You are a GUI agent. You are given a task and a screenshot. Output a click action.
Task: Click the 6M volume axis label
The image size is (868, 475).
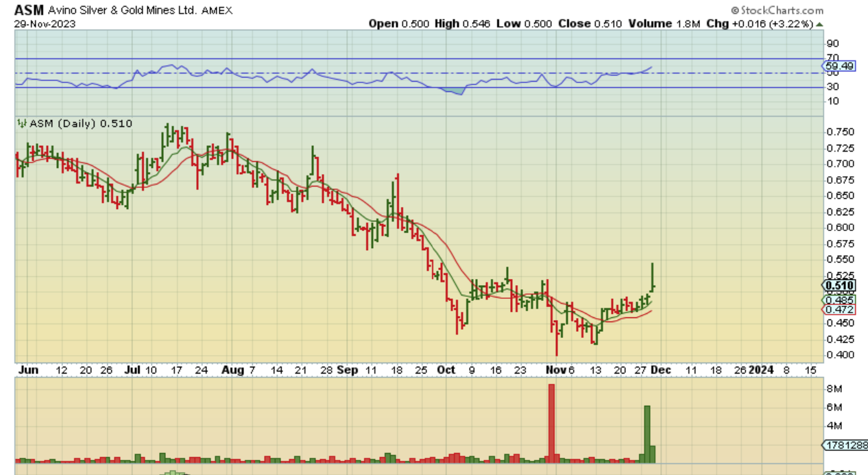833,407
